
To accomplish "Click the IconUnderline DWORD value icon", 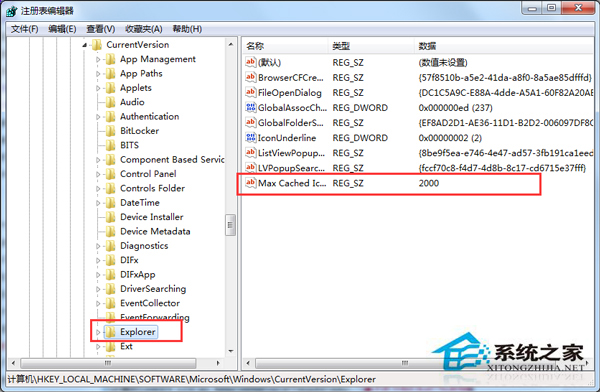I will (x=251, y=137).
